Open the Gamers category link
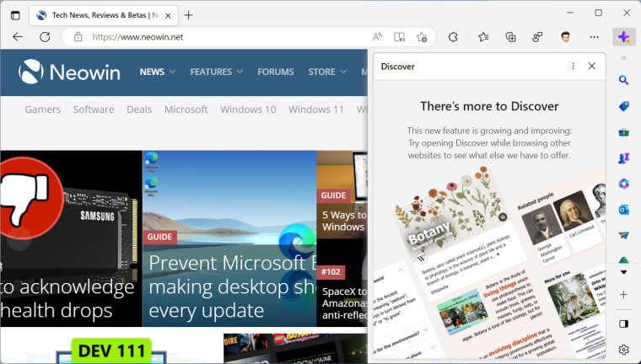The image size is (641, 364). [42, 110]
